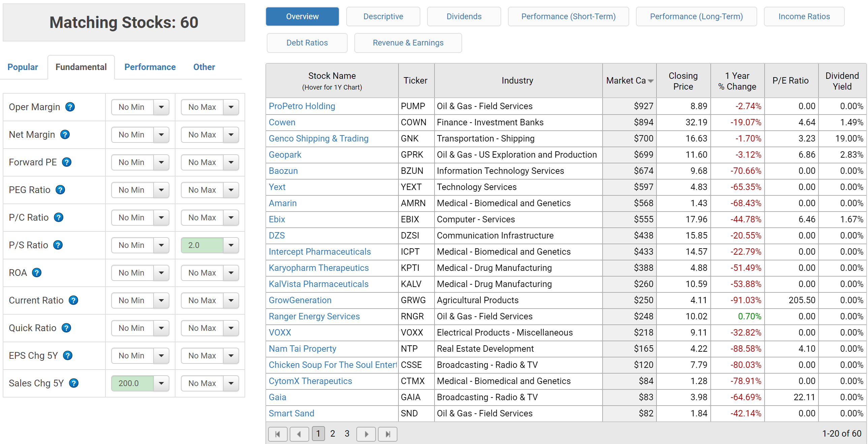Open help icon for ROA

(x=37, y=273)
